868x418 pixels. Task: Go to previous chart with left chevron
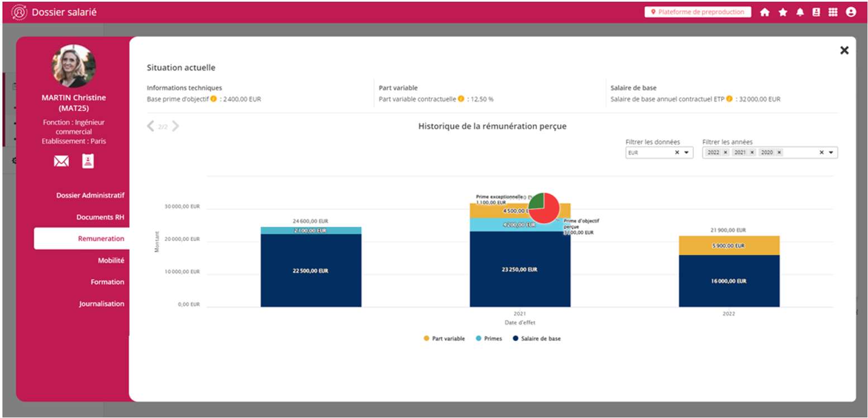click(150, 126)
